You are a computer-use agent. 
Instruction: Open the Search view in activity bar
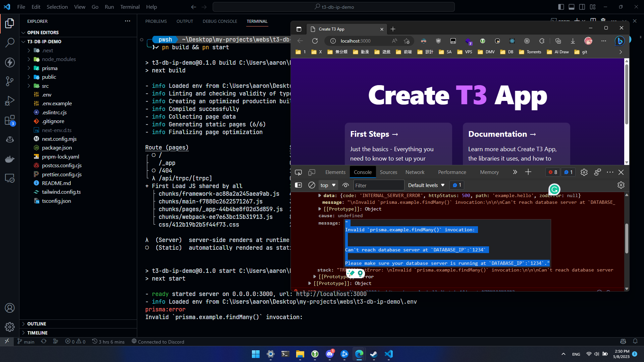coord(10,43)
